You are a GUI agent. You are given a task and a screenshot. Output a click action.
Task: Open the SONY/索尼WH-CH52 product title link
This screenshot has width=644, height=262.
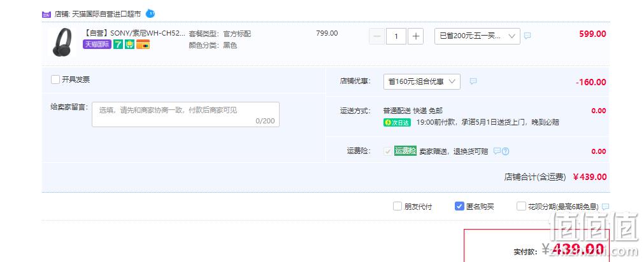[x=134, y=33]
